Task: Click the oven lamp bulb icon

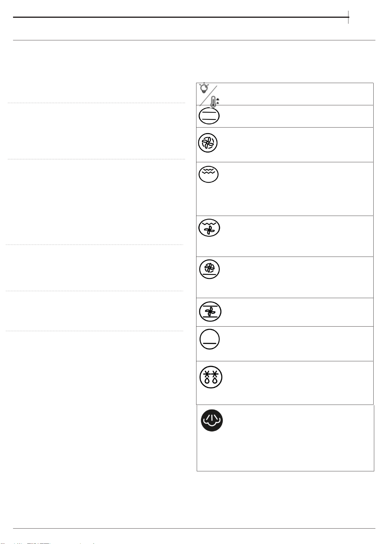Action: pyautogui.click(x=204, y=88)
